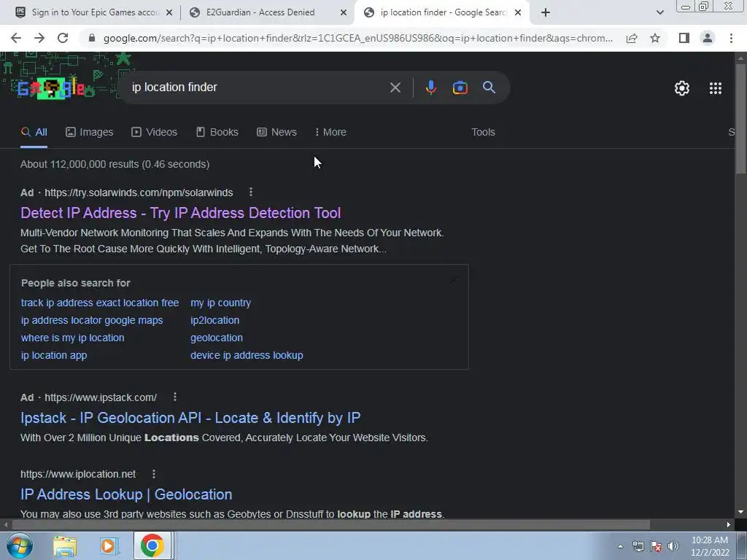Screen dimensions: 747x560
Task: Clear the search box with X
Action: point(395,87)
